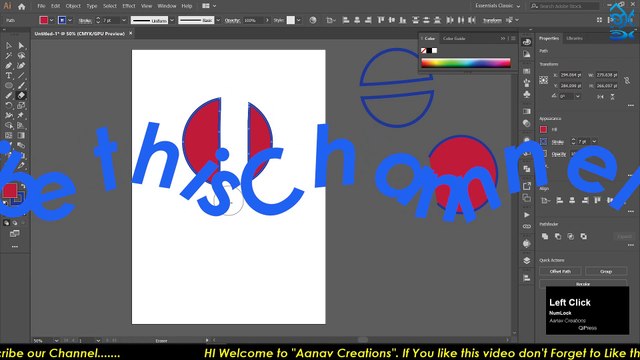This screenshot has width=640, height=360.
Task: Select the Shape Builder tool
Action: 9,125
